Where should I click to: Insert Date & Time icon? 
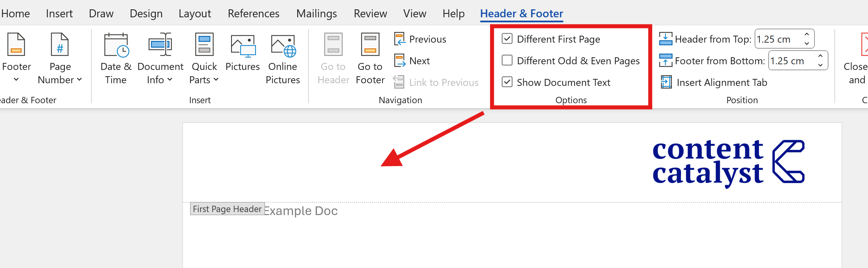[x=116, y=45]
